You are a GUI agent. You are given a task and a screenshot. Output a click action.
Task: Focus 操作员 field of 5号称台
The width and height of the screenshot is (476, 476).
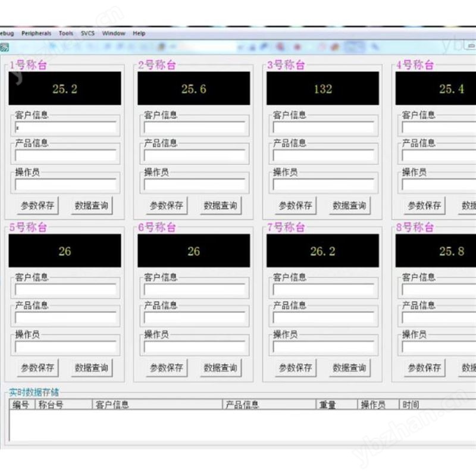point(65,347)
